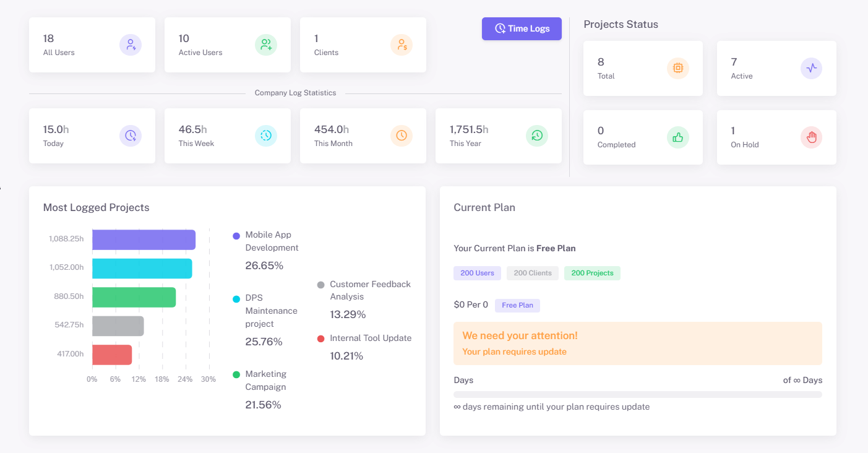Screen dimensions: 868x453
Task: Click the Total projects chip icon
Action: (x=678, y=68)
